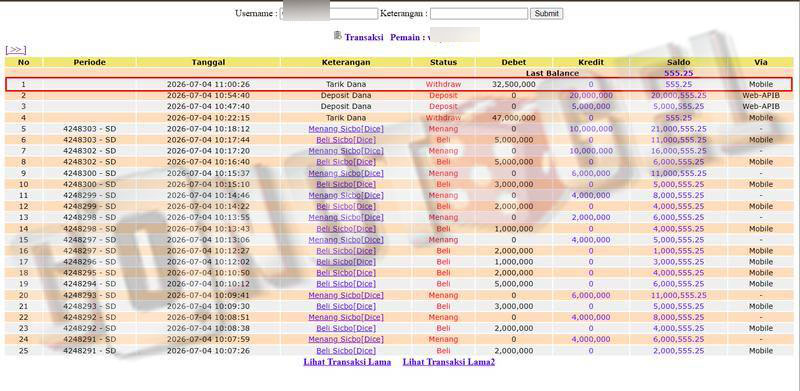This screenshot has height=391, width=800.
Task: Click the Keterangan column header
Action: pyautogui.click(x=346, y=62)
